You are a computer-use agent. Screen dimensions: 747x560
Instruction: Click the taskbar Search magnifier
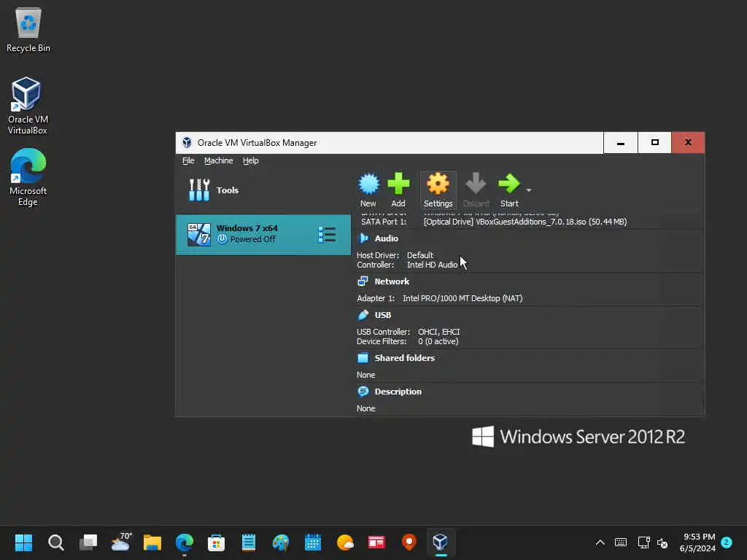(x=55, y=542)
